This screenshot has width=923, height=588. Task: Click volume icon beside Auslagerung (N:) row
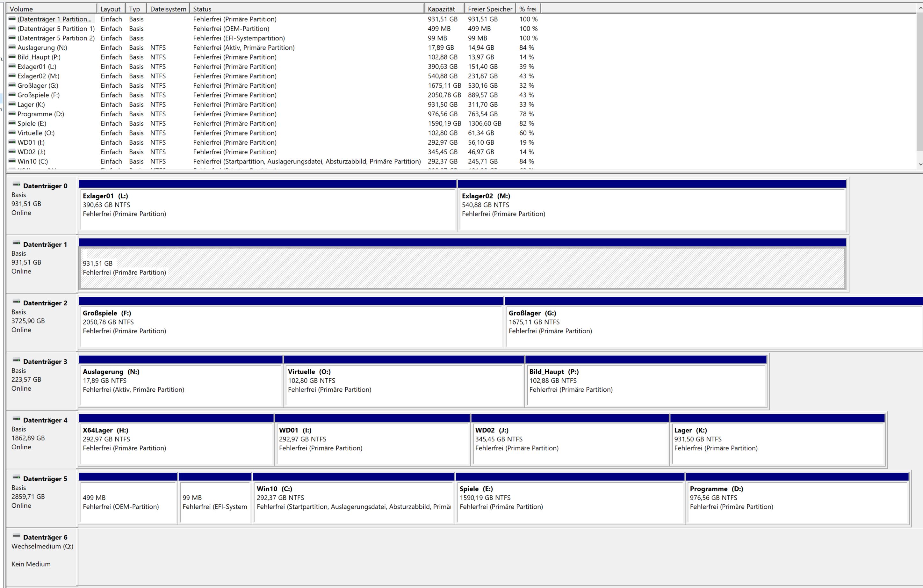point(12,47)
